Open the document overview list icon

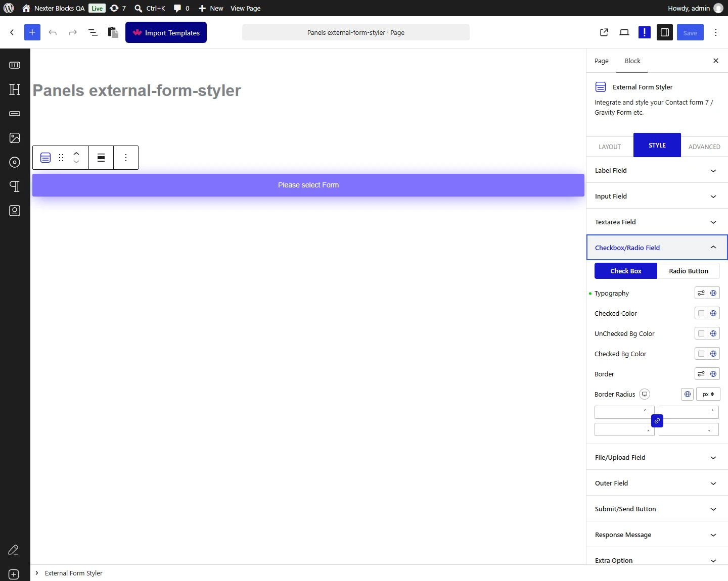tap(93, 32)
